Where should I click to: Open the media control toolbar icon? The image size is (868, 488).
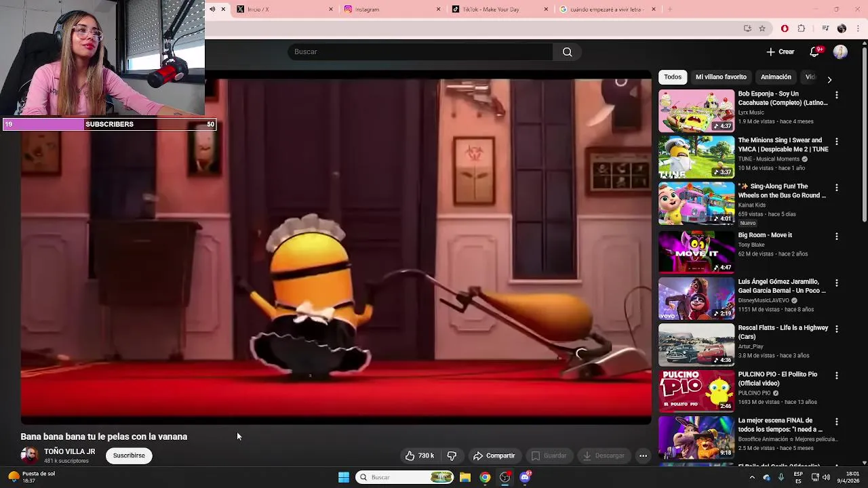(825, 28)
